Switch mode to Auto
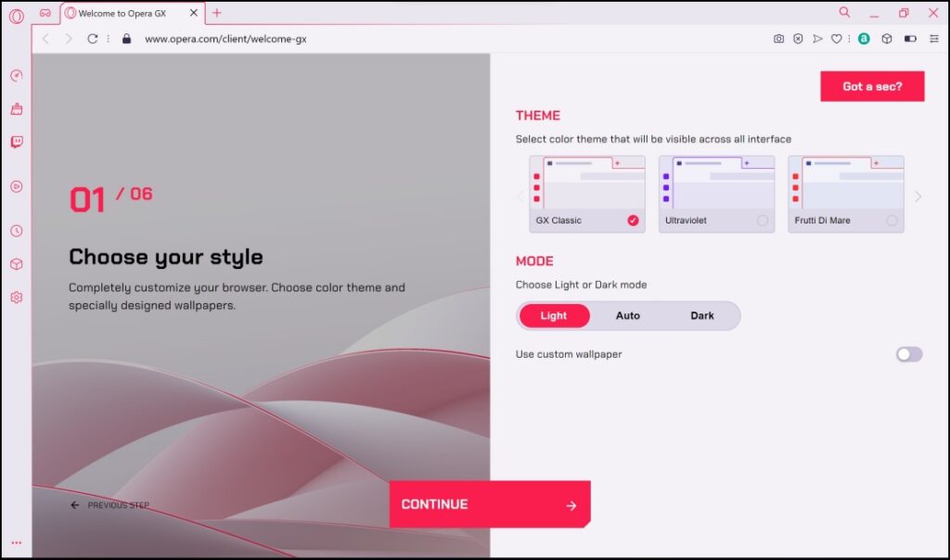 628,315
